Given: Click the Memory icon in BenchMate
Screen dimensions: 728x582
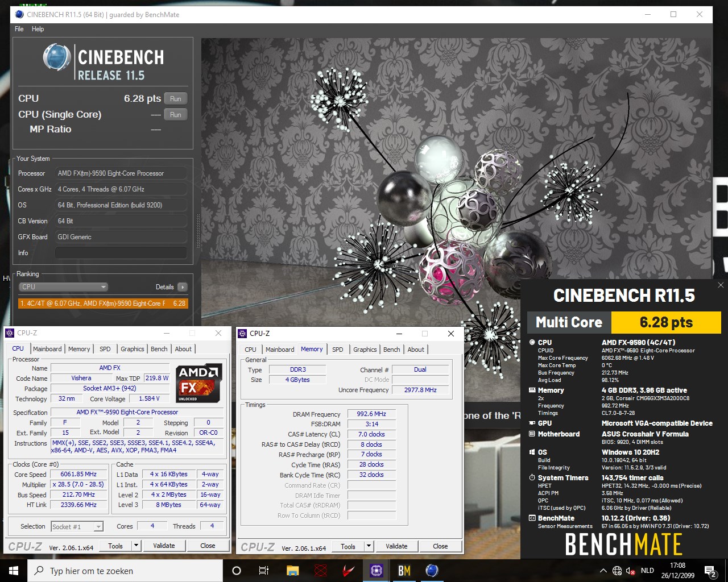Looking at the screenshot, I should coord(532,390).
